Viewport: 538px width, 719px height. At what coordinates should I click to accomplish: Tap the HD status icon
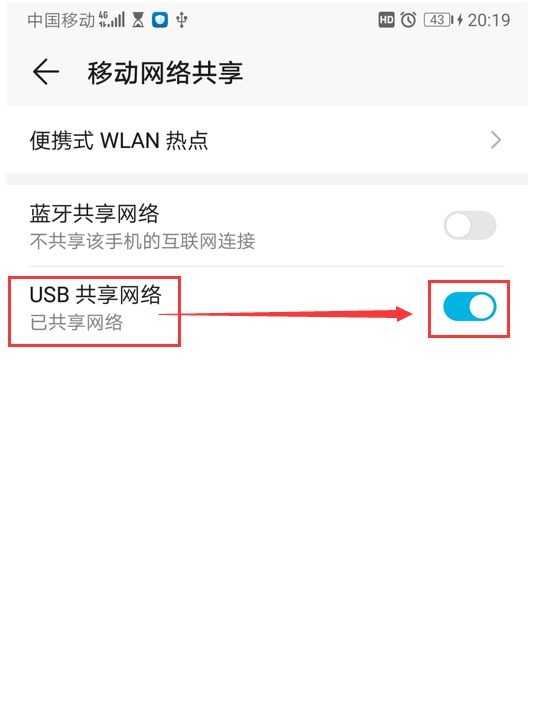coord(386,20)
